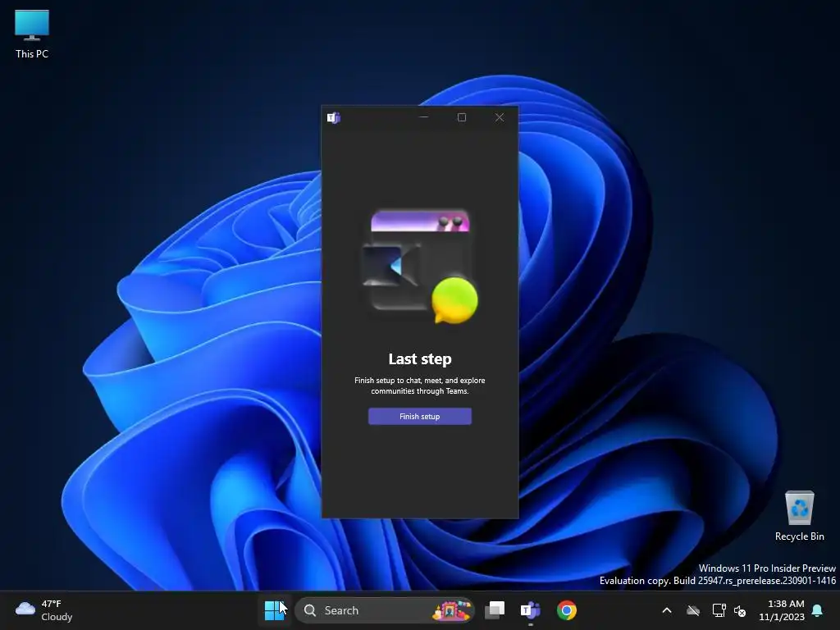Open the Teams icon in the dialog title bar
Viewport: 840px width, 630px height.
(333, 118)
